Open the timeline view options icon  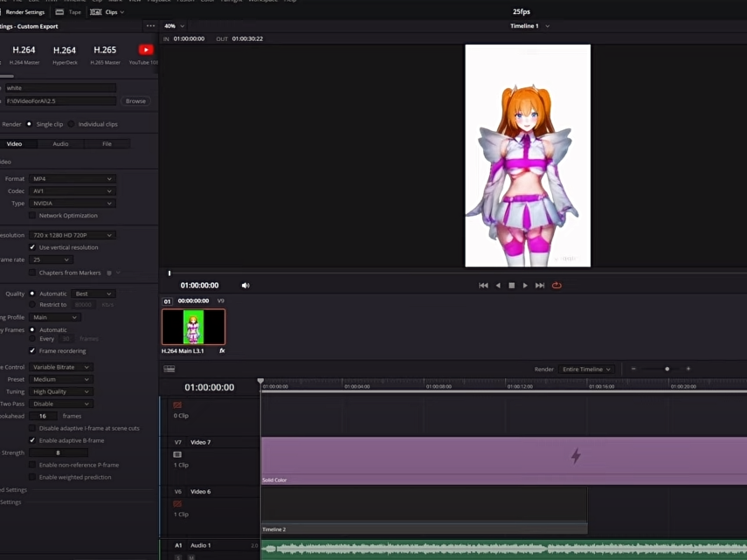(x=169, y=369)
